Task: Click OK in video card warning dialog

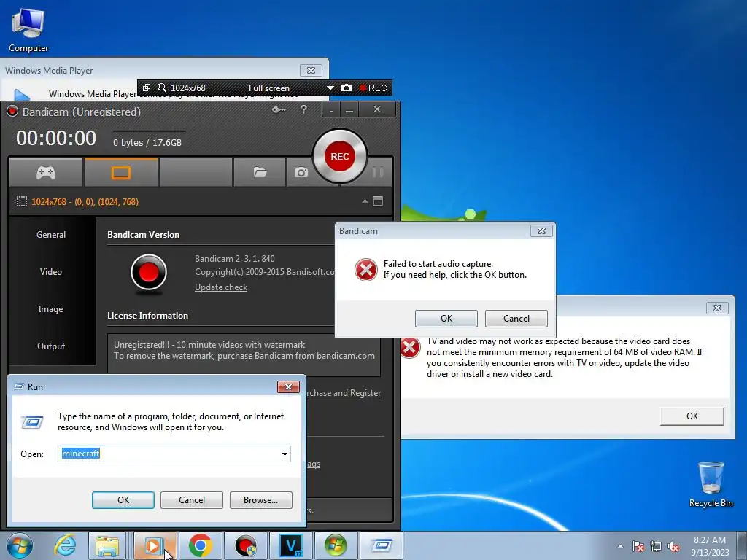Action: pos(692,416)
